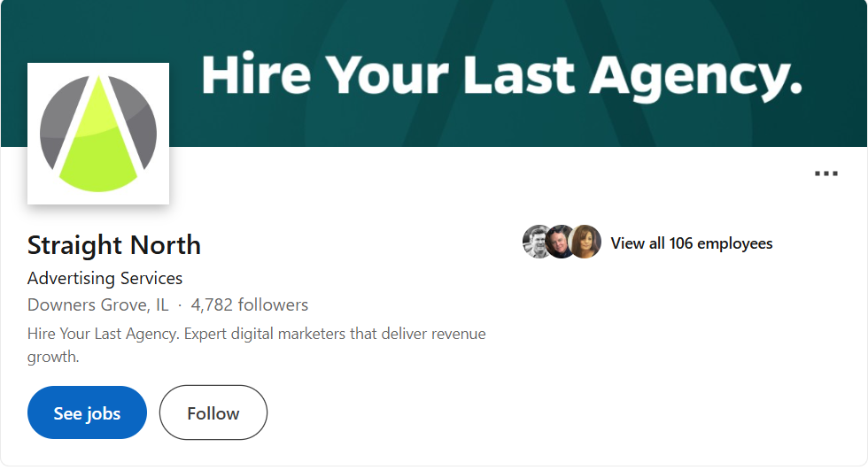Follow the Straight North company page
Screen dimensions: 868x470
point(213,413)
